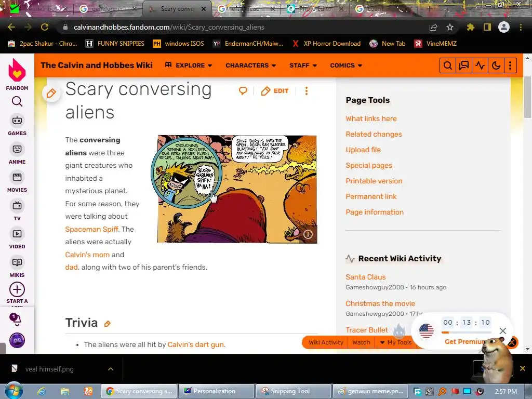Open the veal himself.png download options chevron
This screenshot has height=399, width=532.
tap(111, 369)
